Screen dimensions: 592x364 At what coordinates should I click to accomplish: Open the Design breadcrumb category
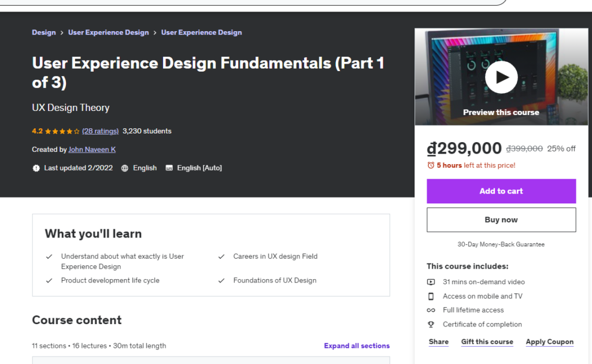[x=44, y=32]
